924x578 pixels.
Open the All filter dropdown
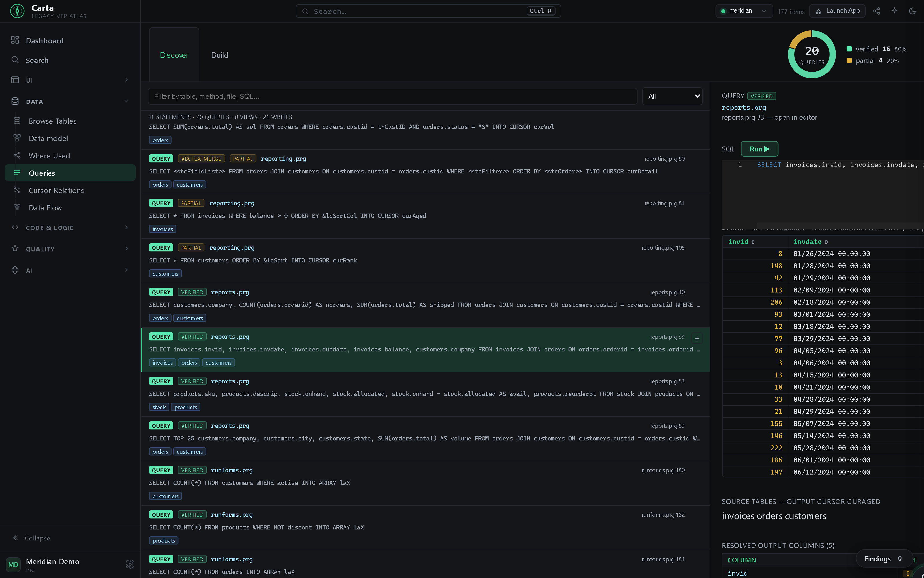(x=672, y=96)
